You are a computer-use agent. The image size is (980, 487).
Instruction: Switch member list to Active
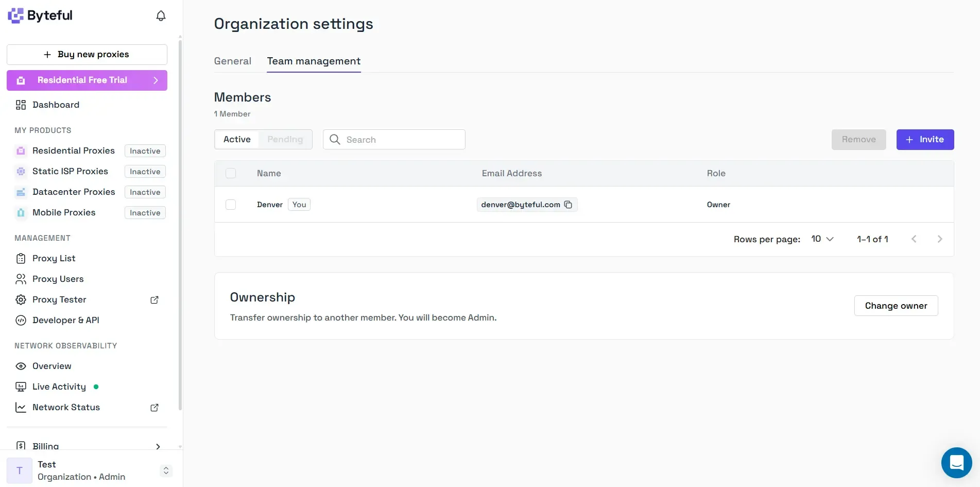click(x=237, y=139)
